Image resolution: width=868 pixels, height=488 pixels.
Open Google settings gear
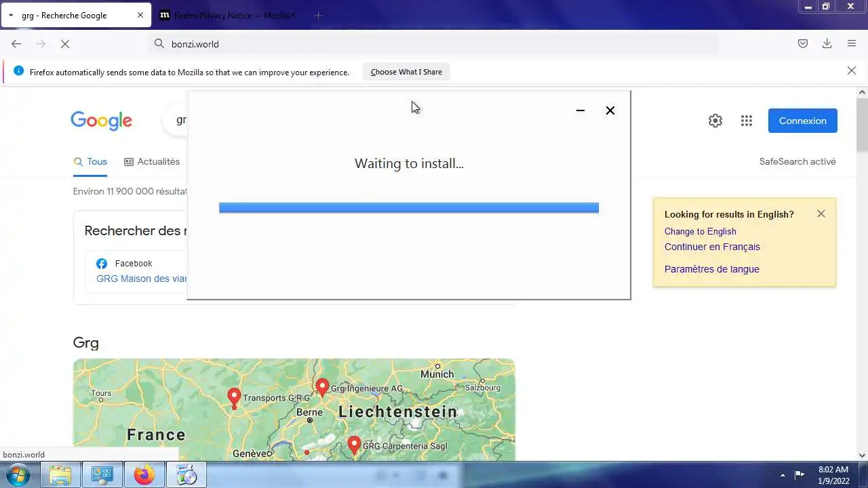(x=715, y=121)
